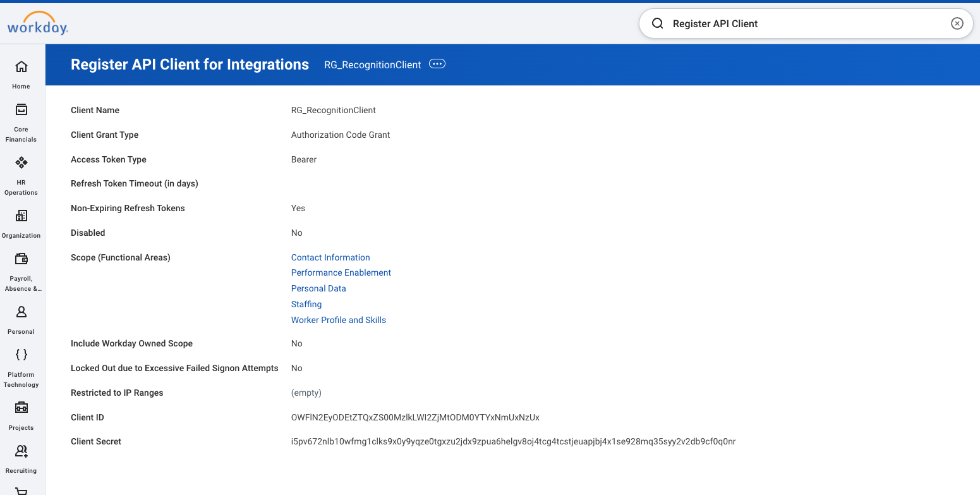Open the Staffing scope link
Screen dimensions: 980x495
pos(306,304)
